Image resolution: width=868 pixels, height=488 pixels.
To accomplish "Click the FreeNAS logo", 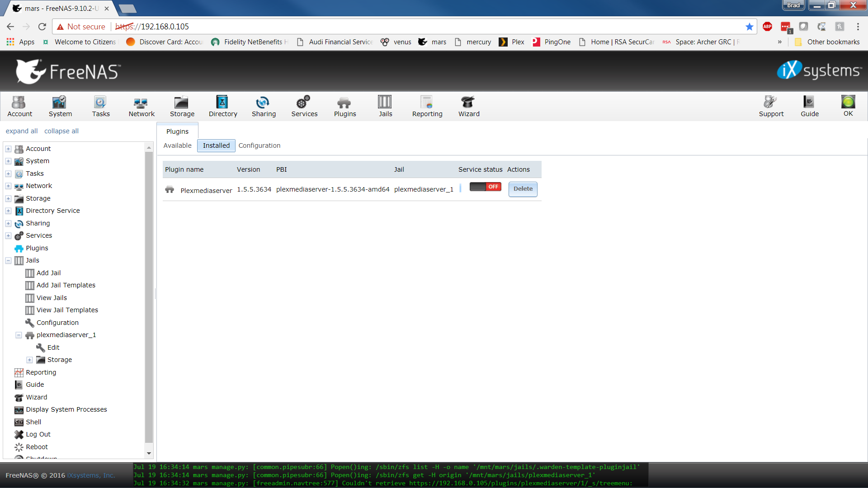I will pyautogui.click(x=68, y=71).
